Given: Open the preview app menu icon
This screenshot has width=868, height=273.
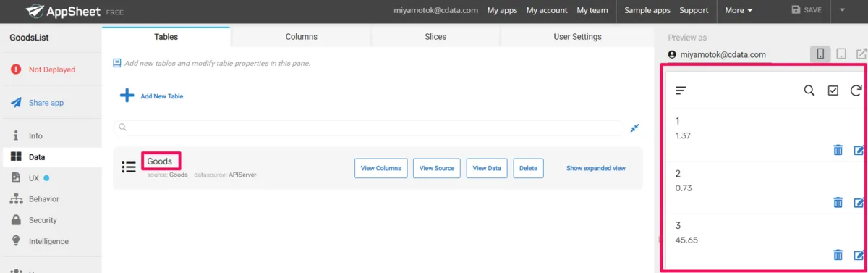Looking at the screenshot, I should (681, 91).
